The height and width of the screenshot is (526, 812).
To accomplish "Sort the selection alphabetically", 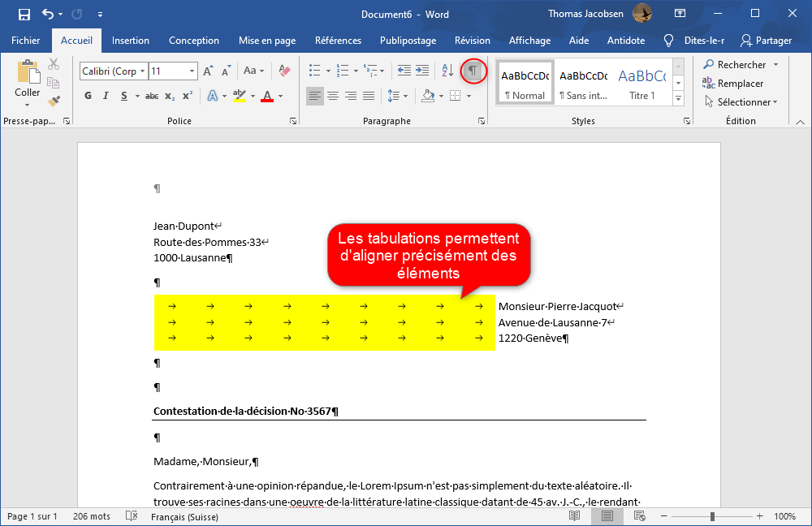I will click(447, 71).
